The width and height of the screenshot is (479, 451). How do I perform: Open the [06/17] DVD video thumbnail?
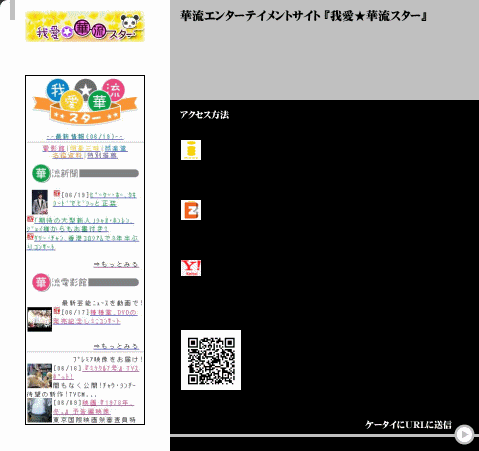coord(40,319)
